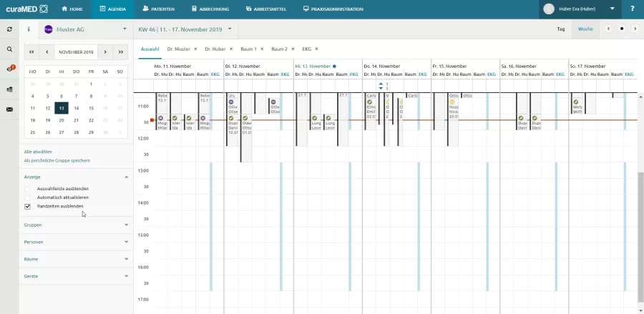
Task: Jump to today dot button
Action: pos(622,29)
